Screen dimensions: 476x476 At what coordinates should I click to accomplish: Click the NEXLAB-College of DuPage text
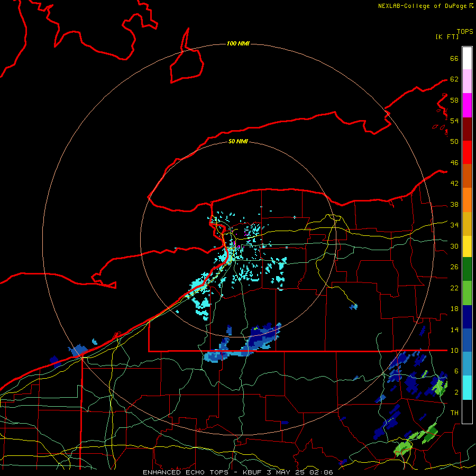(422, 6)
